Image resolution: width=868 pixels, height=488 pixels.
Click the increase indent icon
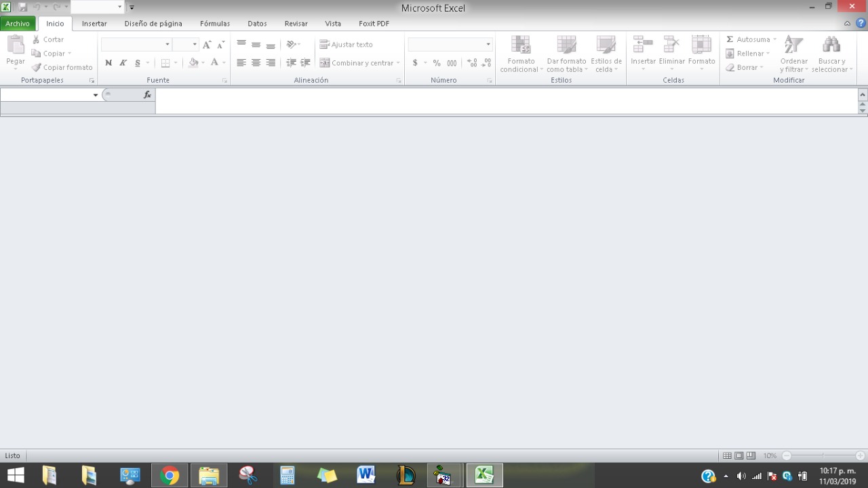click(x=306, y=62)
